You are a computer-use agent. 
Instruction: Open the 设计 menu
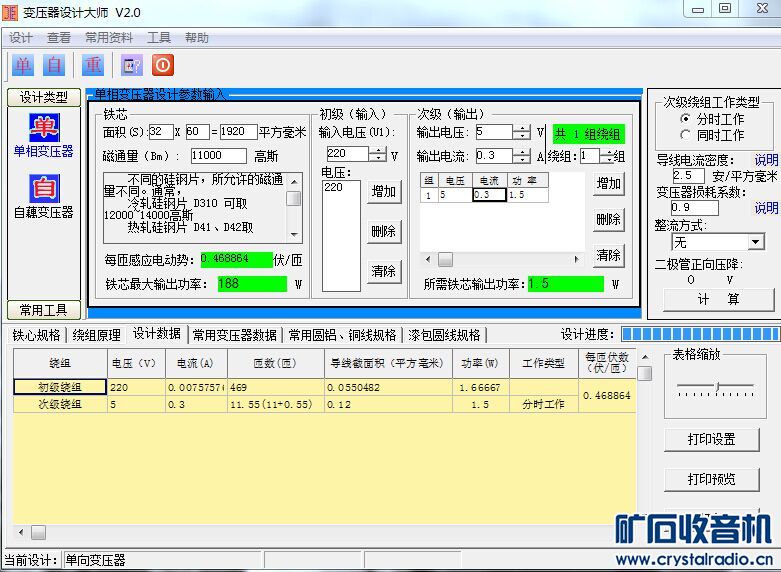click(x=21, y=38)
